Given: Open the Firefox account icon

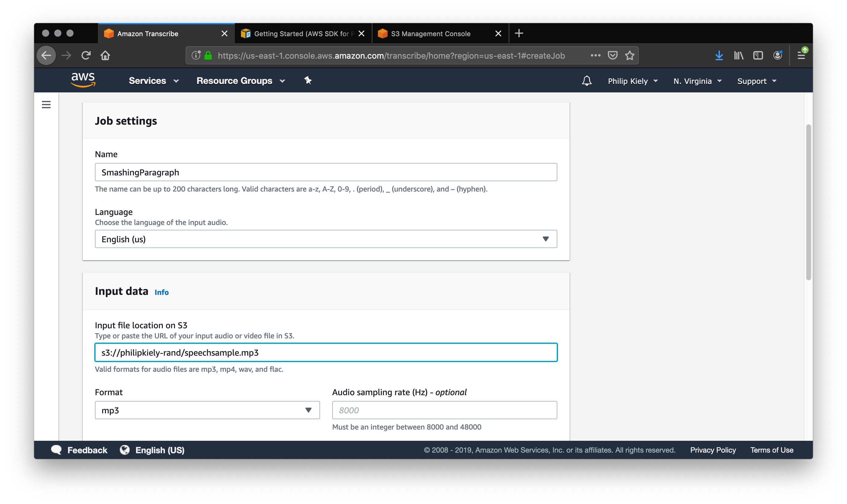Looking at the screenshot, I should click(x=778, y=55).
